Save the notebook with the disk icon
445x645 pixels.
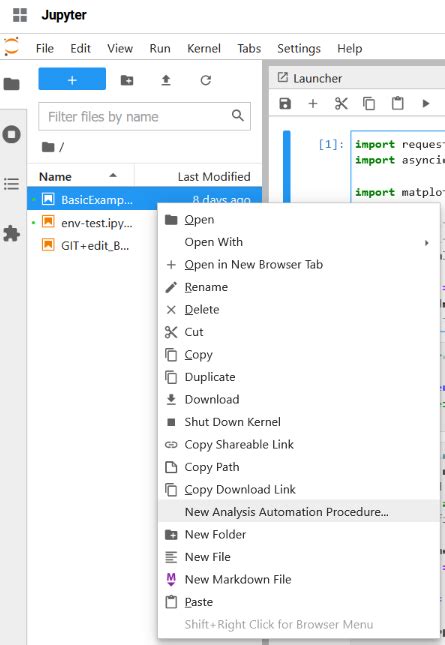click(285, 103)
